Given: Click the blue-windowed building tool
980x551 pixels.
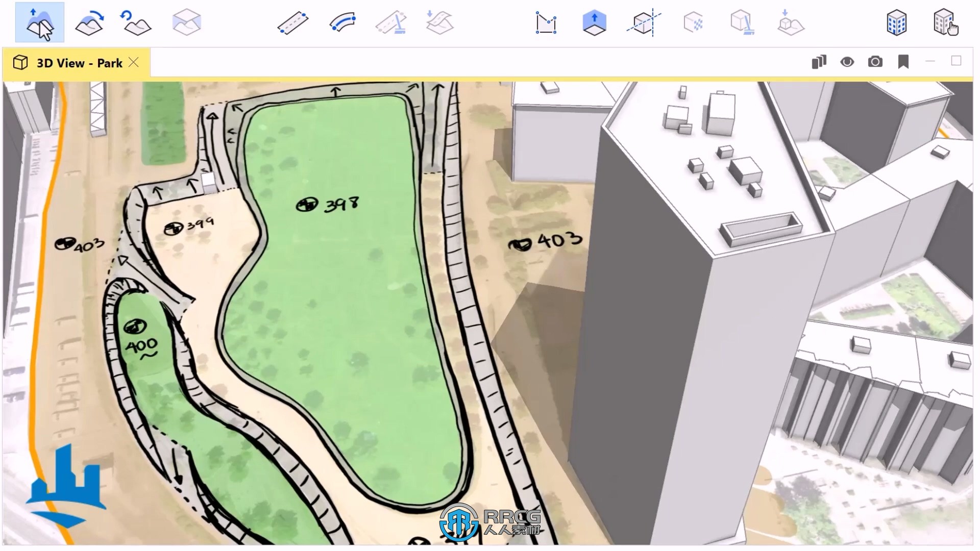Looking at the screenshot, I should click(x=897, y=23).
